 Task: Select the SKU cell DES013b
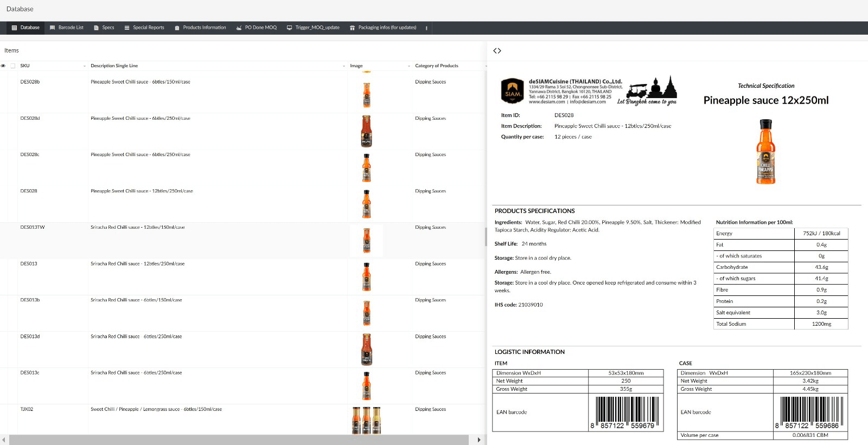tap(30, 300)
